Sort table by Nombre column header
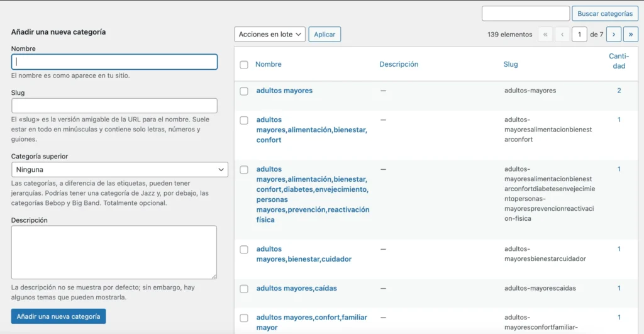This screenshot has height=334, width=644. tap(268, 64)
